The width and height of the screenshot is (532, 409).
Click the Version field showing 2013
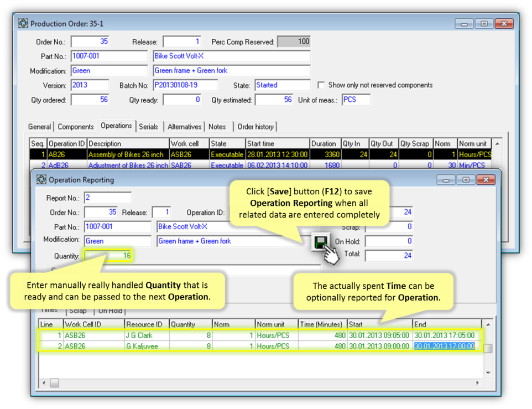[x=90, y=85]
